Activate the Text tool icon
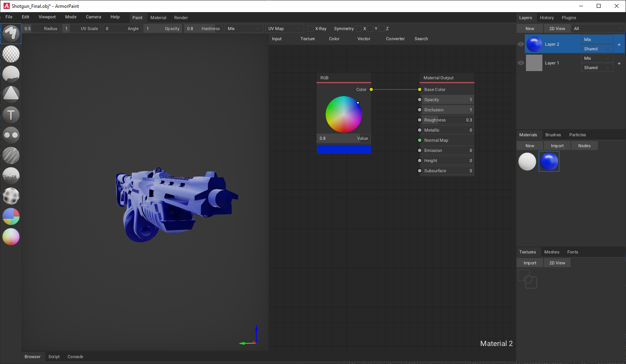Image resolution: width=626 pixels, height=364 pixels. 11,115
